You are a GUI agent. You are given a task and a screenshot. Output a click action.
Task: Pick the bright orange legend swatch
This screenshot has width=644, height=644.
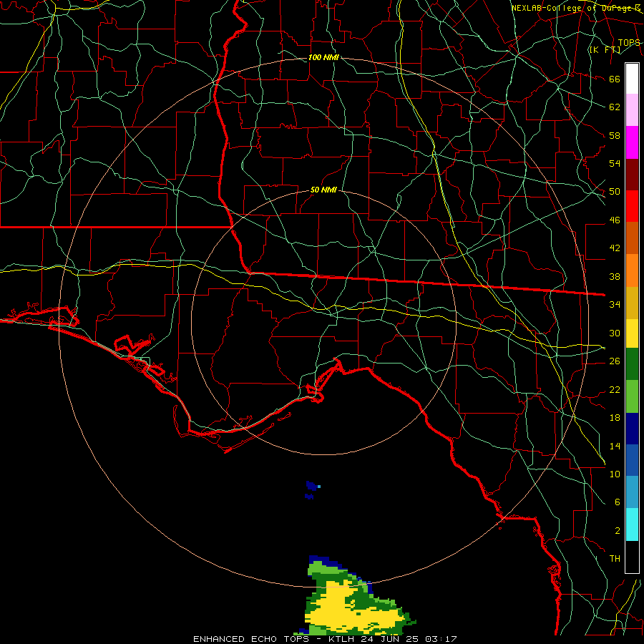pyautogui.click(x=632, y=270)
